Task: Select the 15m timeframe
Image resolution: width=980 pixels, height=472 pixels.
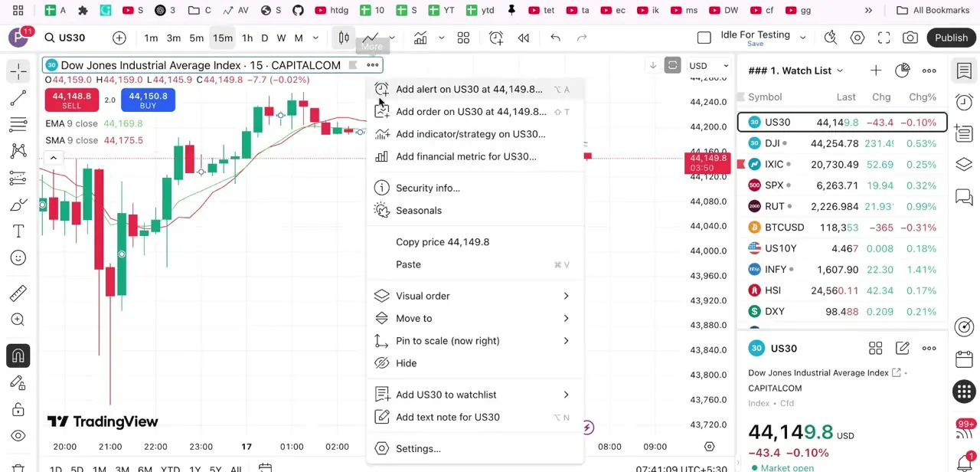Action: coord(223,38)
